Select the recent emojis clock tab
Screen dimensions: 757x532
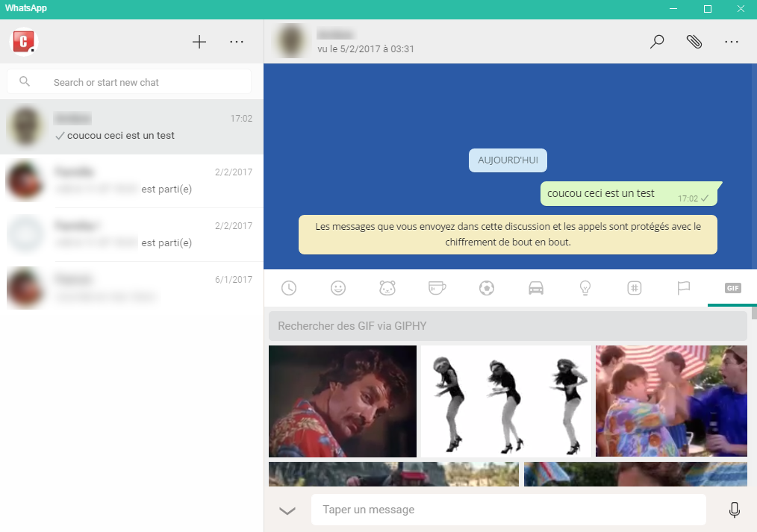click(x=288, y=288)
